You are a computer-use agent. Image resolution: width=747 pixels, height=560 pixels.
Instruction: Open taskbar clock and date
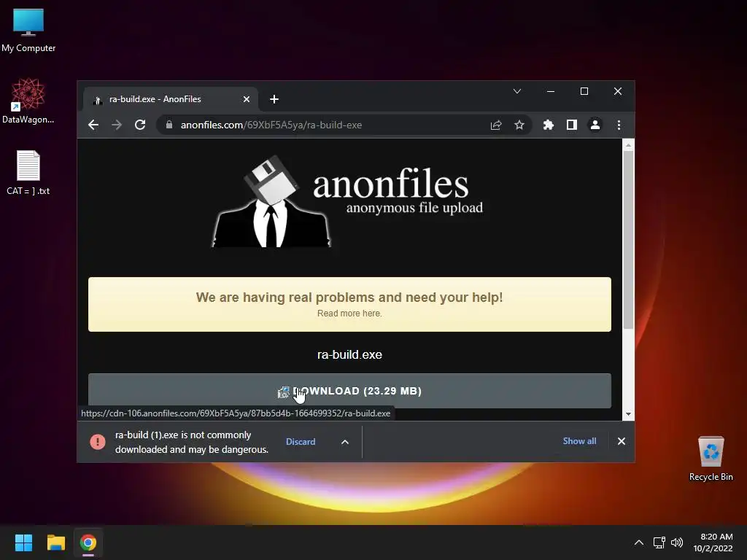tap(713, 542)
